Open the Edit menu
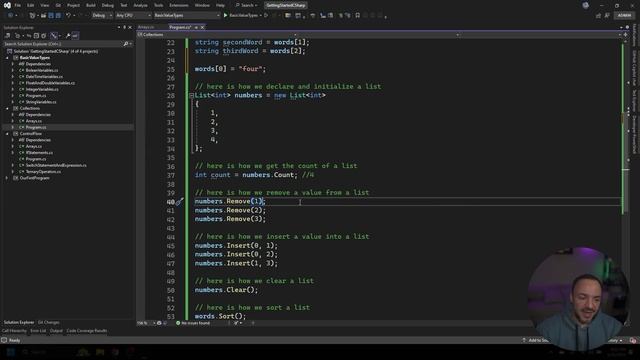The height and width of the screenshot is (360, 640). pos(31,5)
